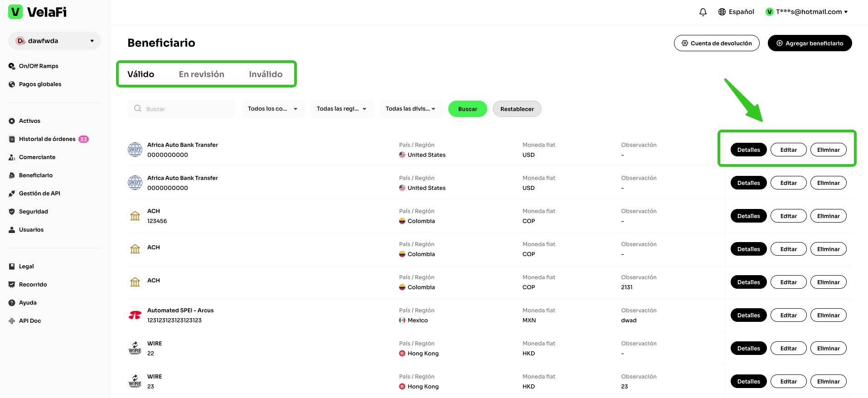Screen dimensions: 868x398
Task: Open the user email account menu
Action: (806, 12)
